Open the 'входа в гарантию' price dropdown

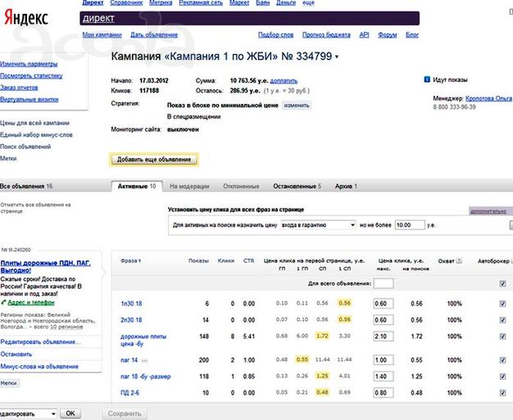point(318,225)
